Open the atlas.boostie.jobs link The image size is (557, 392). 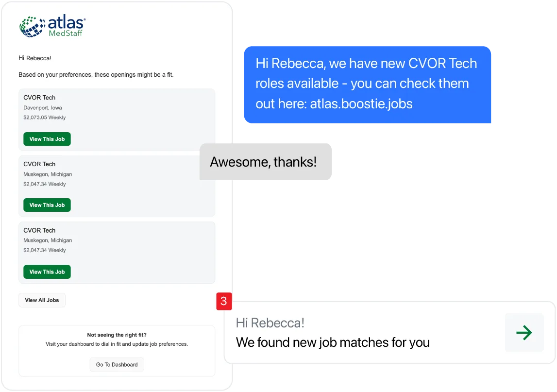[361, 103]
